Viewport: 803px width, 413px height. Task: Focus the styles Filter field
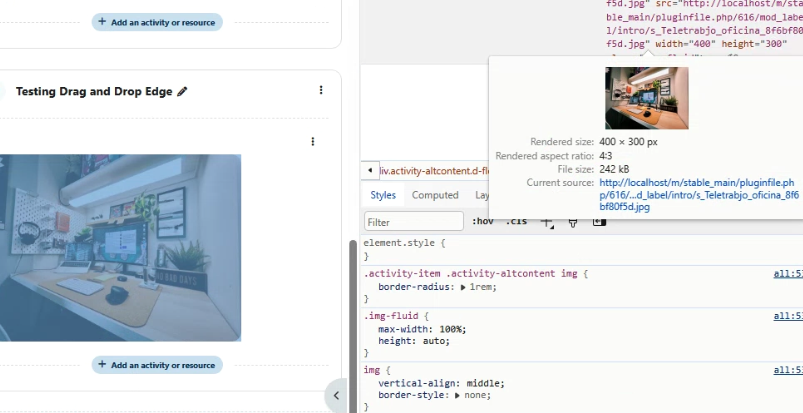pyautogui.click(x=414, y=222)
